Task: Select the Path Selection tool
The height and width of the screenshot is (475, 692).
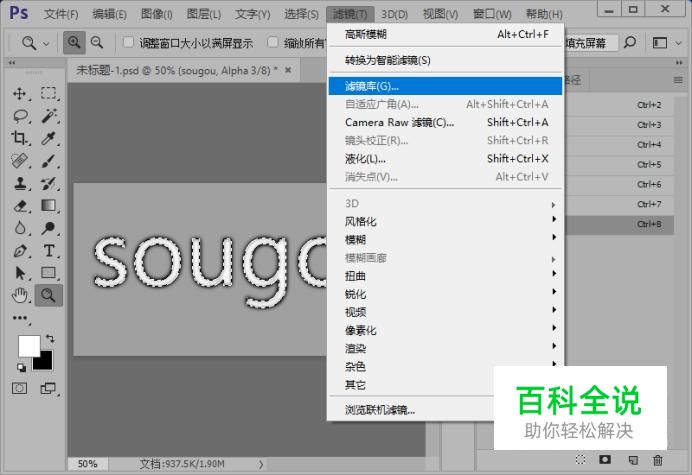Action: (20, 273)
